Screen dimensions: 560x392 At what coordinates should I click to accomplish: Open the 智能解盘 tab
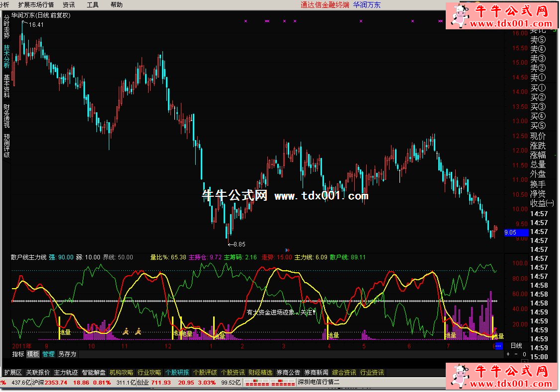click(x=93, y=372)
